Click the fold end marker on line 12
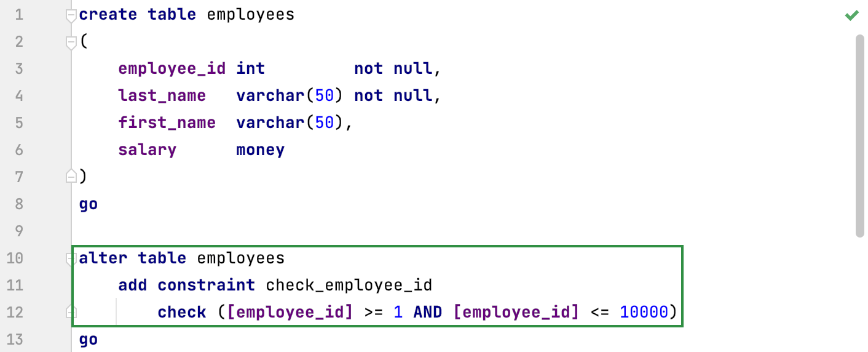The height and width of the screenshot is (352, 868). 71,312
